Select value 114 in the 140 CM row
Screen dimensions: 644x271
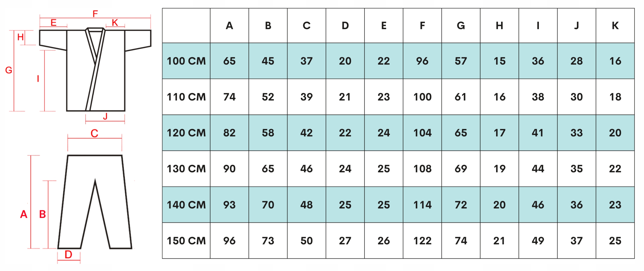(x=422, y=205)
